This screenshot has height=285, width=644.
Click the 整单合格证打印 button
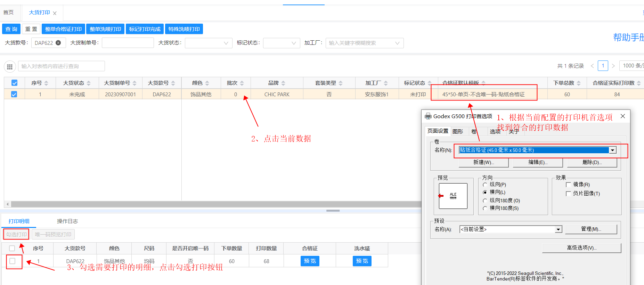click(x=63, y=29)
